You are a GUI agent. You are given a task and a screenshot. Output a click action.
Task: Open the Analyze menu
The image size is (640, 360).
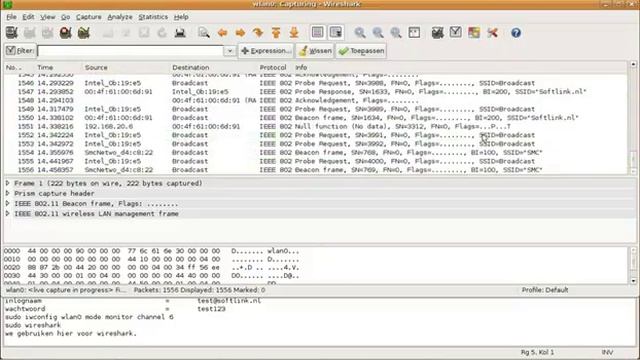pyautogui.click(x=120, y=17)
